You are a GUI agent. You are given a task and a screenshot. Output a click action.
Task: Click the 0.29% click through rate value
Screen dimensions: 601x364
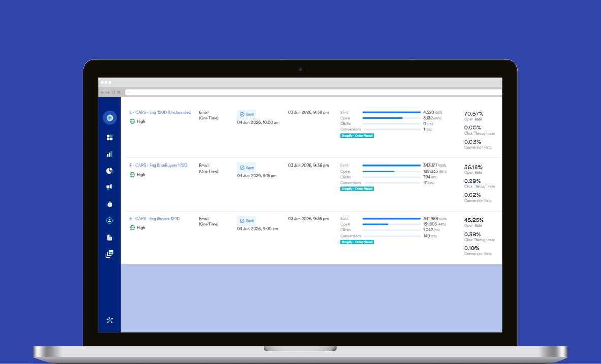coord(472,181)
